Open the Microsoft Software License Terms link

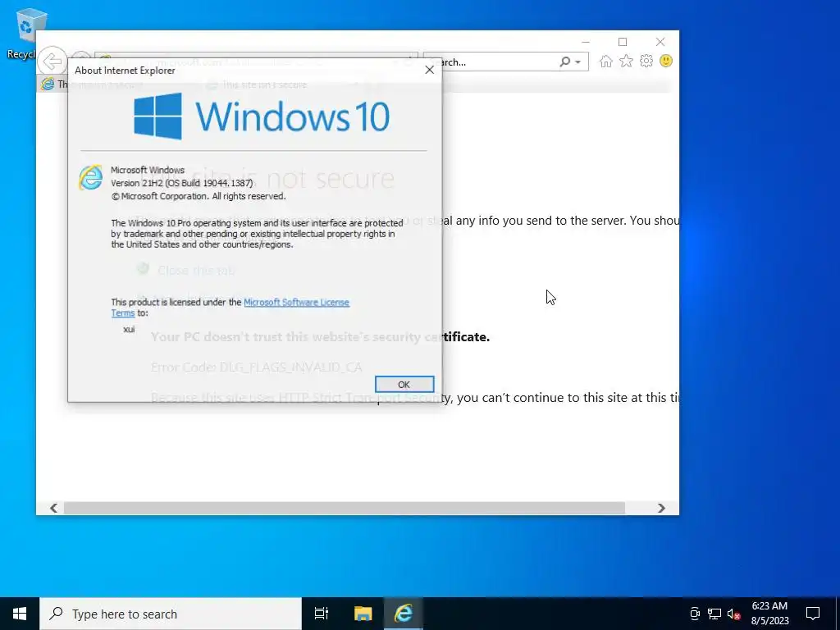click(296, 302)
